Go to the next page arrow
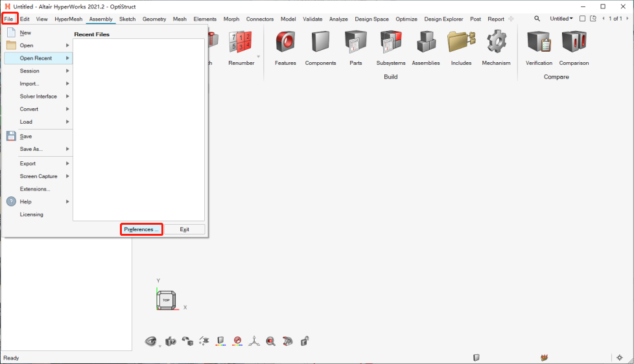 click(627, 19)
